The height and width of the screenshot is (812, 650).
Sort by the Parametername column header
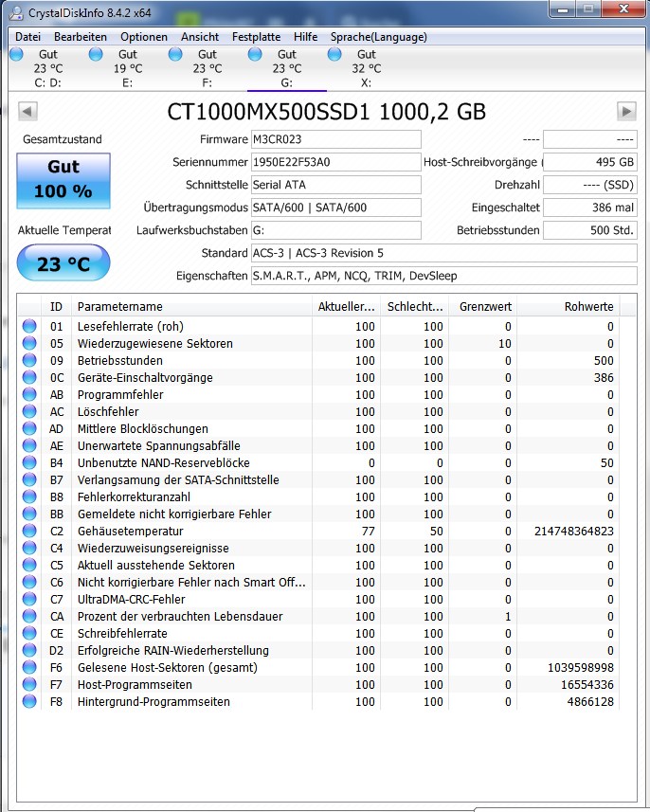tap(191, 307)
